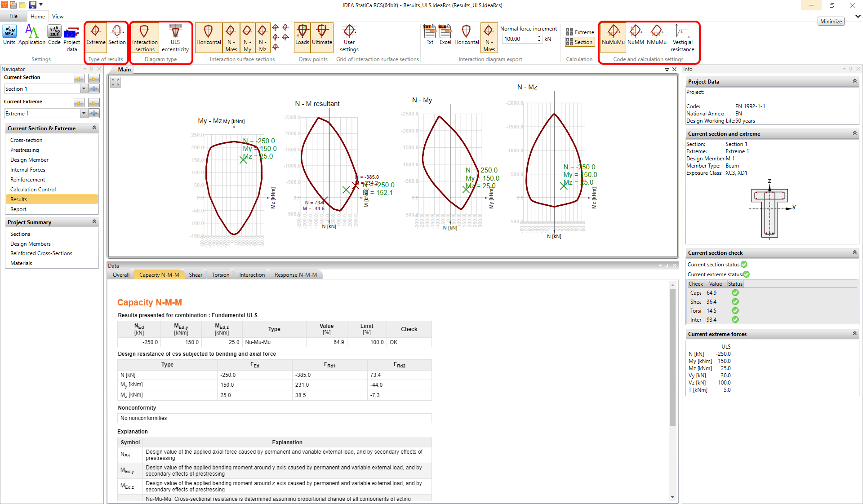
Task: Open the Current Section dropdown
Action: click(84, 89)
